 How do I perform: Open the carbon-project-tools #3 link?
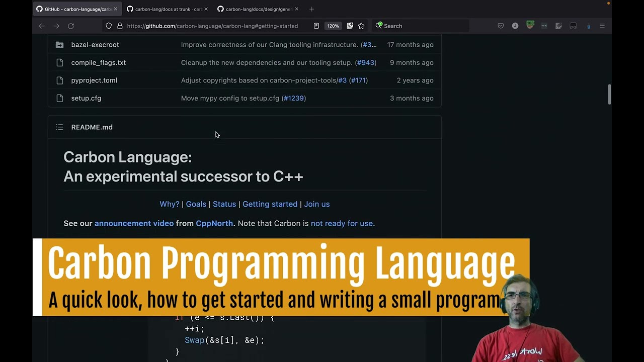point(342,80)
